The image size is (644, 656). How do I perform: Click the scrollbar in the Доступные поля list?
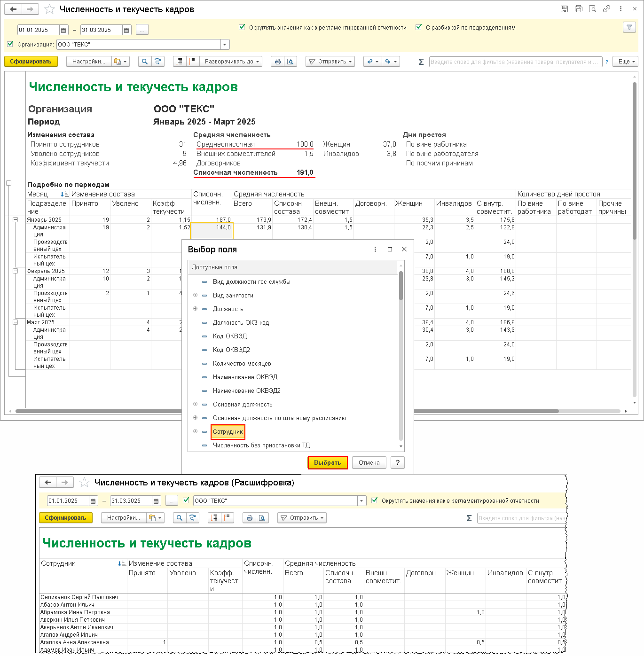[x=401, y=285]
